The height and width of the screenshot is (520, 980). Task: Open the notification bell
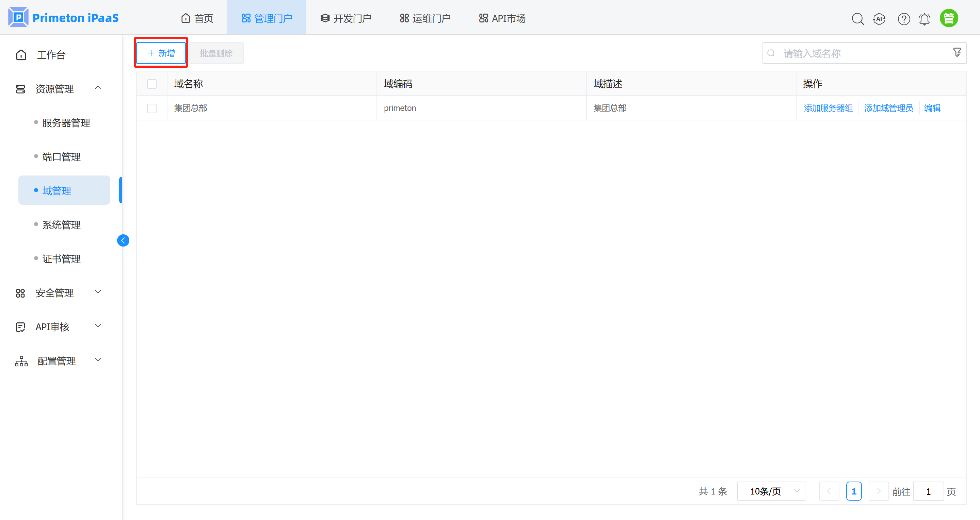pos(925,19)
